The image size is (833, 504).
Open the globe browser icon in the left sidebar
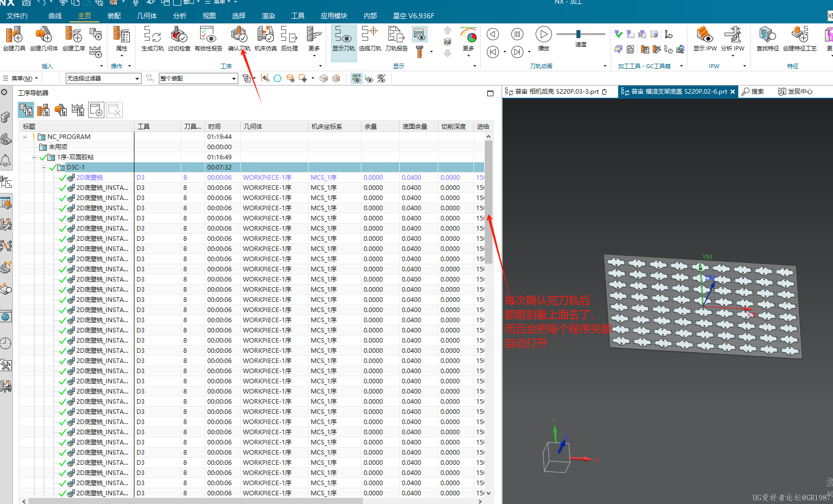point(6,317)
